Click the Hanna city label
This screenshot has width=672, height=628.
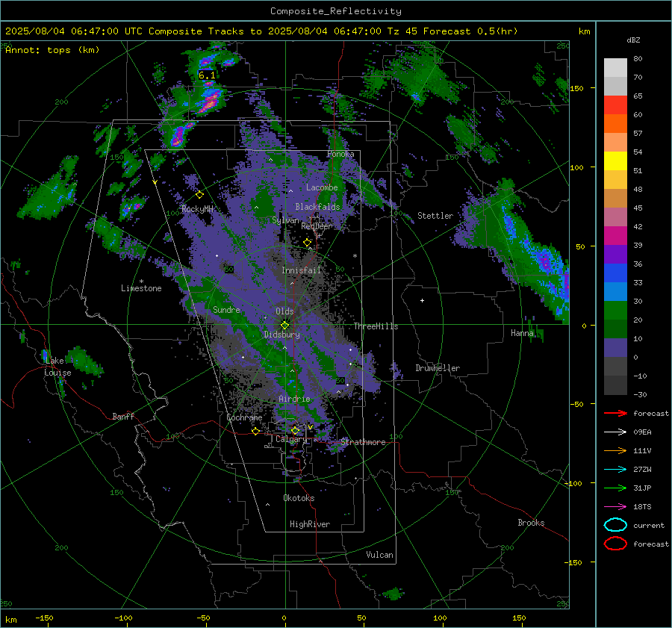coord(522,333)
